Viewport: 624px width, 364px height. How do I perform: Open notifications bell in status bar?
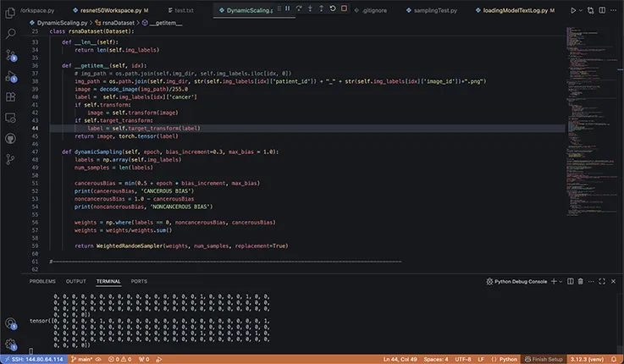pyautogui.click(x=616, y=359)
